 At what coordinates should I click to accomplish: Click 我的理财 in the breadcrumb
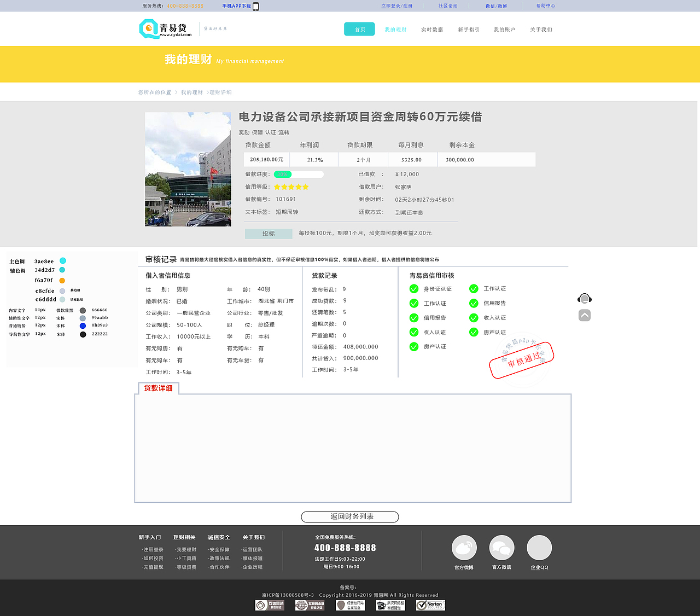tap(192, 92)
